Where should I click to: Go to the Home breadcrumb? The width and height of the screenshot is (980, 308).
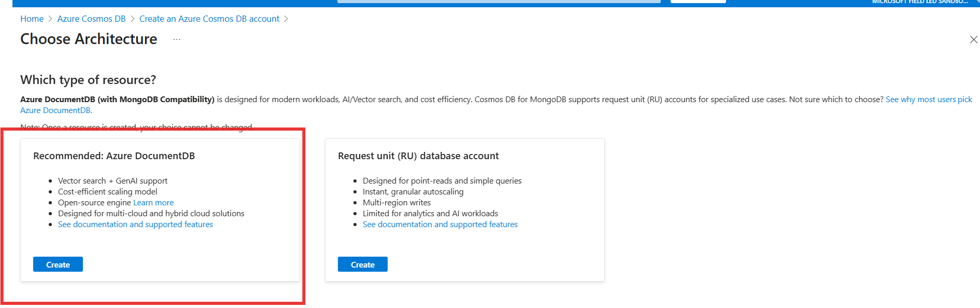click(32, 19)
